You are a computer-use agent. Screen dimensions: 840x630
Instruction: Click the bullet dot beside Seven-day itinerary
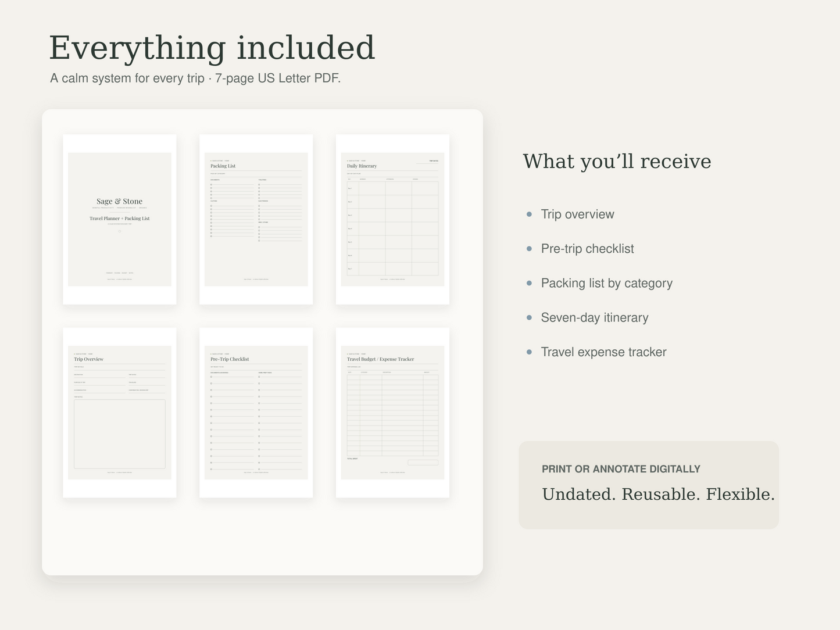pos(529,317)
